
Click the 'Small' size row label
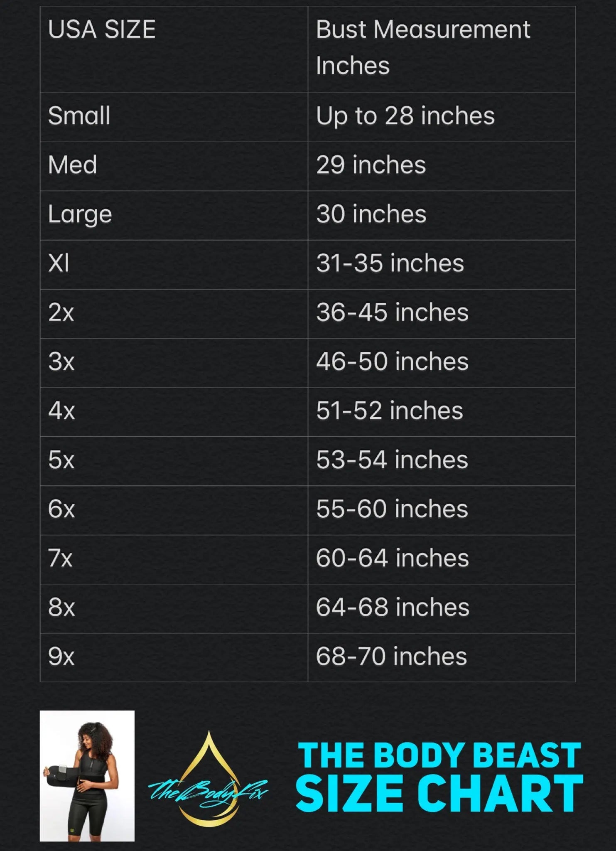tap(79, 116)
